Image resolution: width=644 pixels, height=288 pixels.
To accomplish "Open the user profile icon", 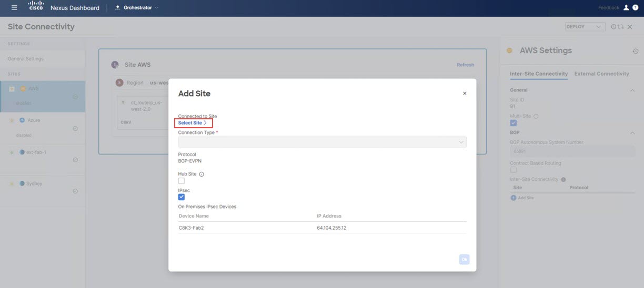I will [x=626, y=8].
